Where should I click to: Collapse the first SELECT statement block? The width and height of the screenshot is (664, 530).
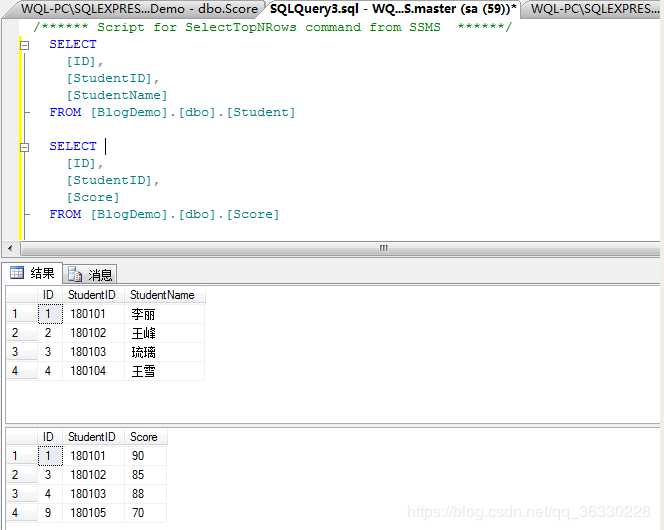25,45
